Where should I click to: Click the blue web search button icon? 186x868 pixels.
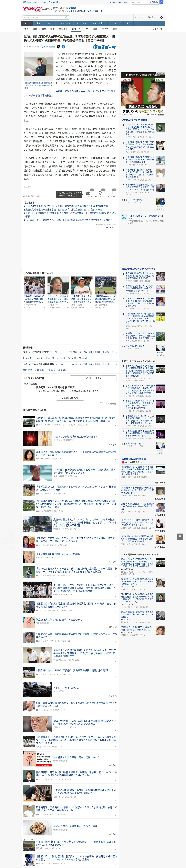(161, 2)
